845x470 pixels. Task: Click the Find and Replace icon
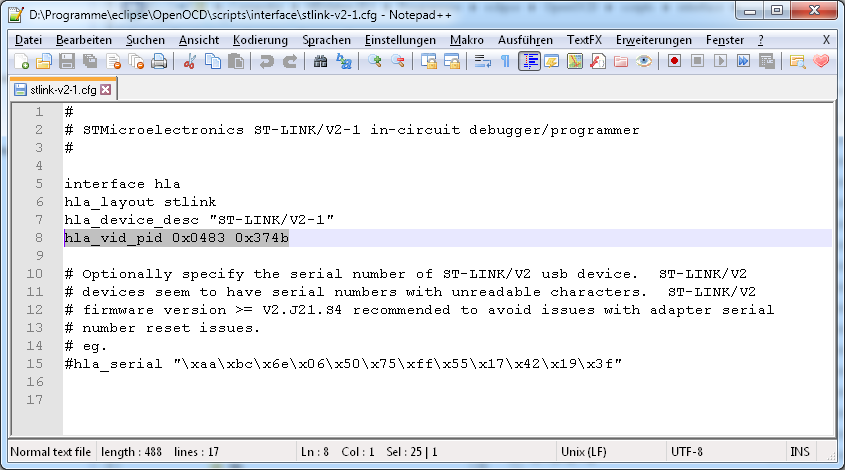click(x=344, y=62)
